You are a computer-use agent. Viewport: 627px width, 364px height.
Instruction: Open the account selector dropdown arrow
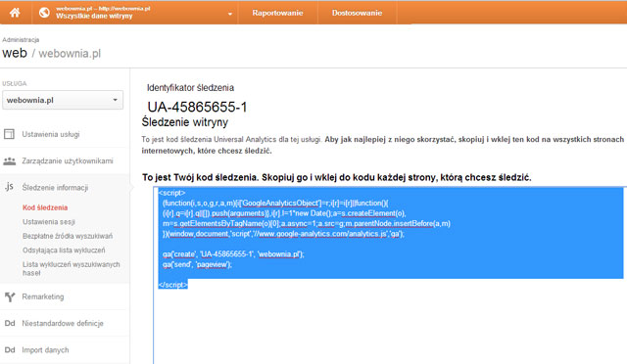[230, 14]
